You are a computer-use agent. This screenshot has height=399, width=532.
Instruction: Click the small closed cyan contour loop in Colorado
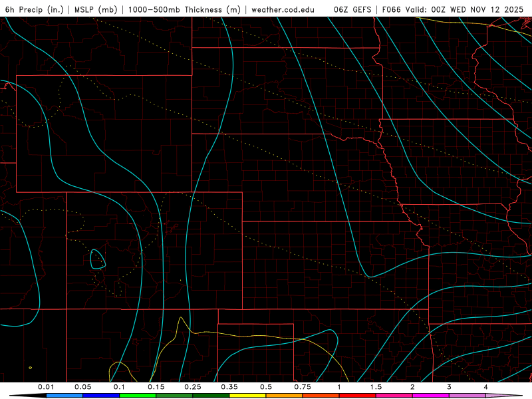pyautogui.click(x=98, y=259)
